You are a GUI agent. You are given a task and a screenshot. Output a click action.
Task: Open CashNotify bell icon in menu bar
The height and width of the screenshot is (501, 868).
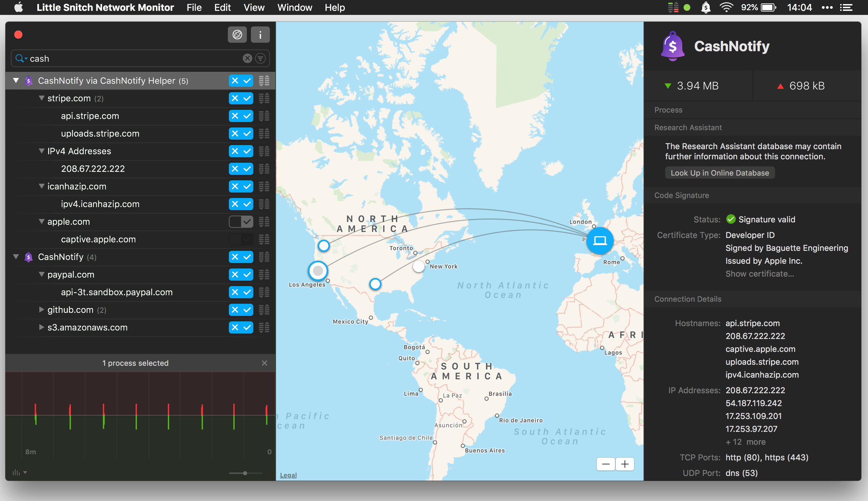pos(706,7)
